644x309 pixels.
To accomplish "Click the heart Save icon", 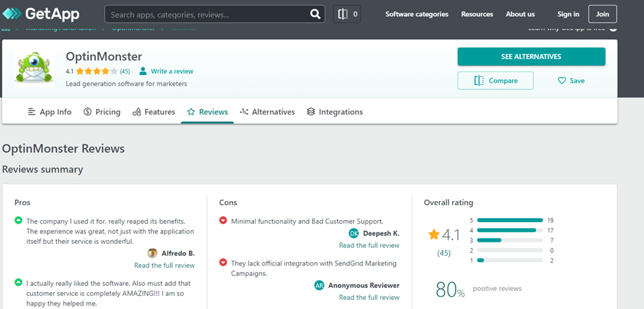I will pyautogui.click(x=561, y=81).
